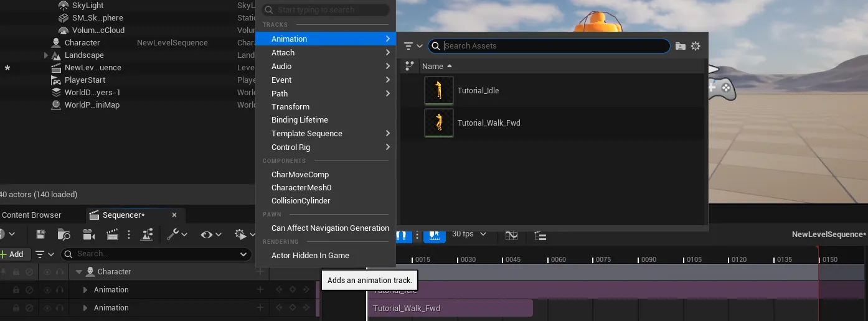Toggle lock on the first Animation track
This screenshot has width=868, height=321.
coord(16,290)
